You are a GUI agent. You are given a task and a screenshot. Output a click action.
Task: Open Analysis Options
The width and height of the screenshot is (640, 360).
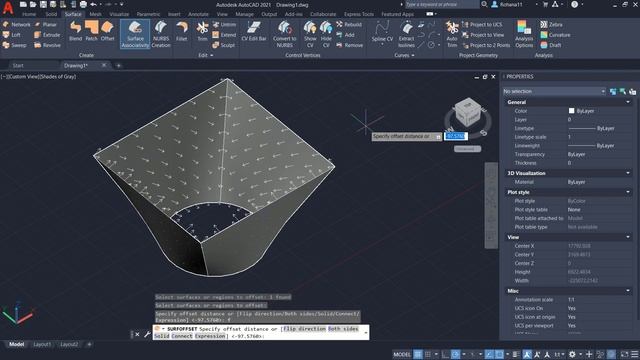[524, 34]
